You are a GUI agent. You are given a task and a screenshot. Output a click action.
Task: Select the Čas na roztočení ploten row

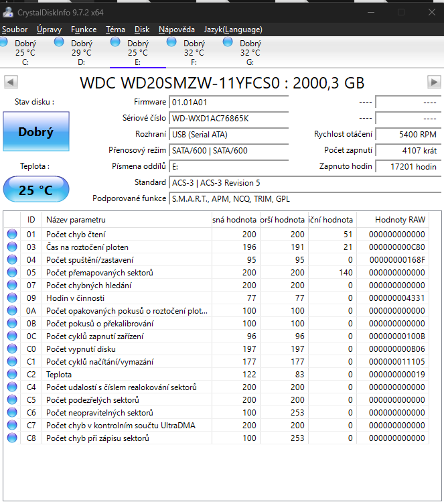tap(216, 247)
